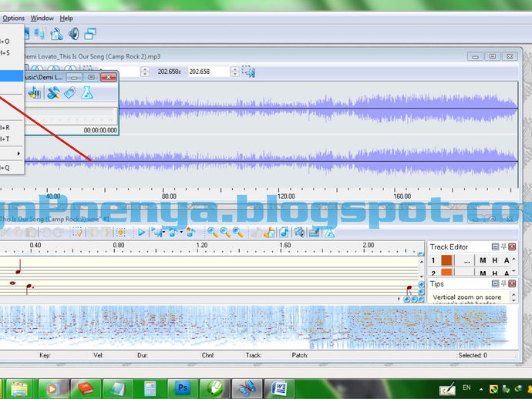Toggle M (mute) on track 2
532x399 pixels.
483,273
